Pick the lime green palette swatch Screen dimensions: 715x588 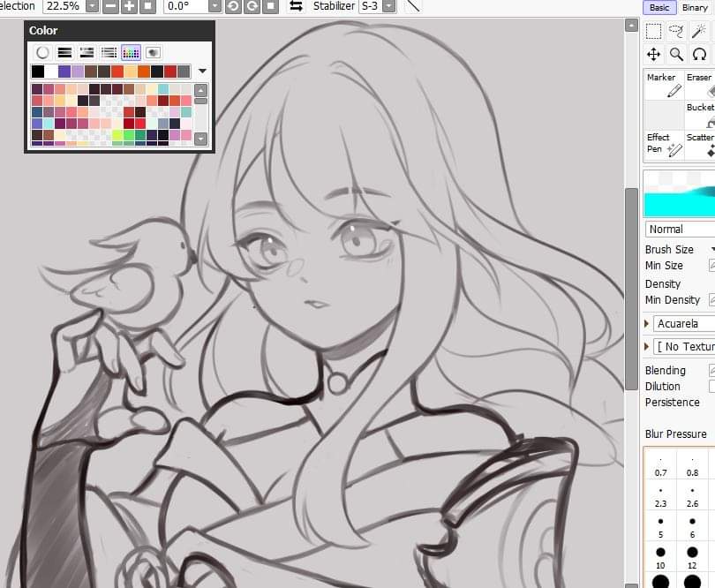[x=117, y=135]
